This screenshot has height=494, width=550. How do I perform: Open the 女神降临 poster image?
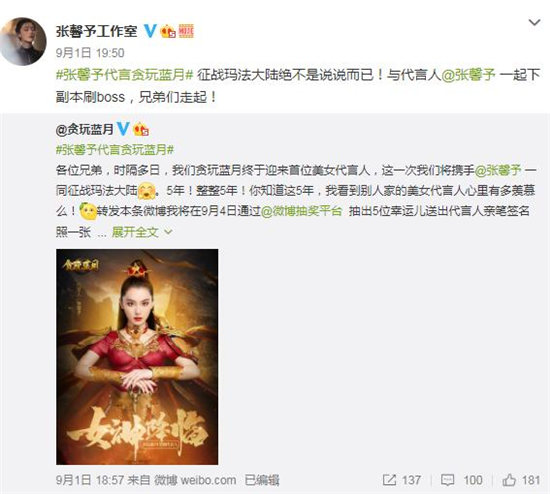click(x=137, y=357)
